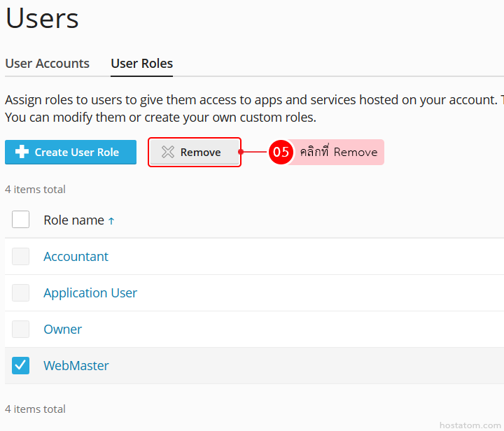Switch to the User Accounts tab
504x431 pixels.
(x=48, y=64)
